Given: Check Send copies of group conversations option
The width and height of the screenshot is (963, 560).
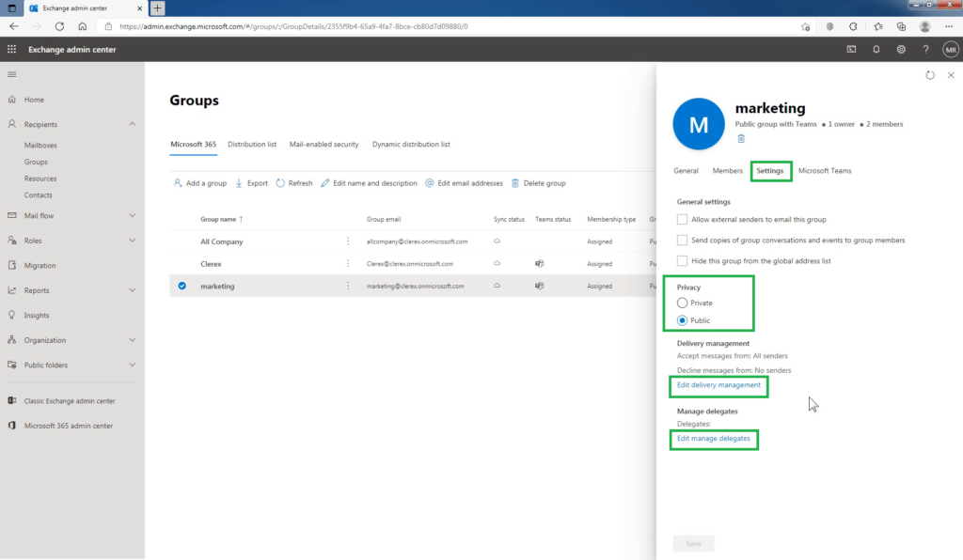Looking at the screenshot, I should [683, 240].
